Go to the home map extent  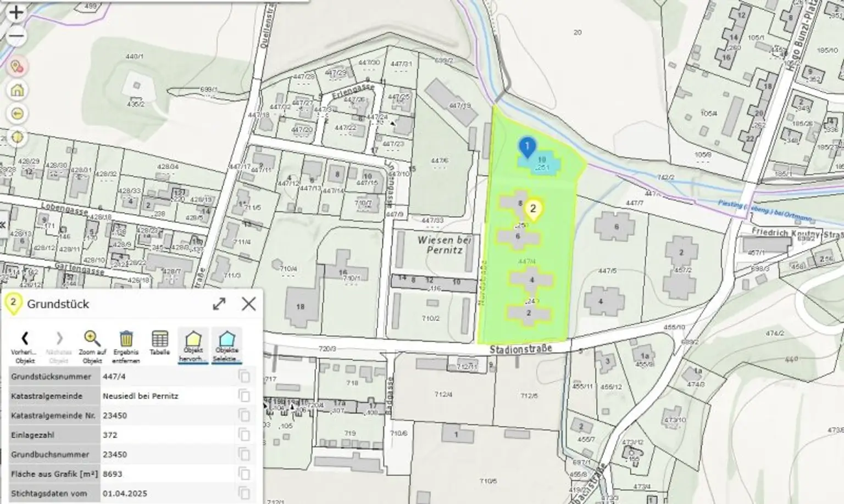17,90
